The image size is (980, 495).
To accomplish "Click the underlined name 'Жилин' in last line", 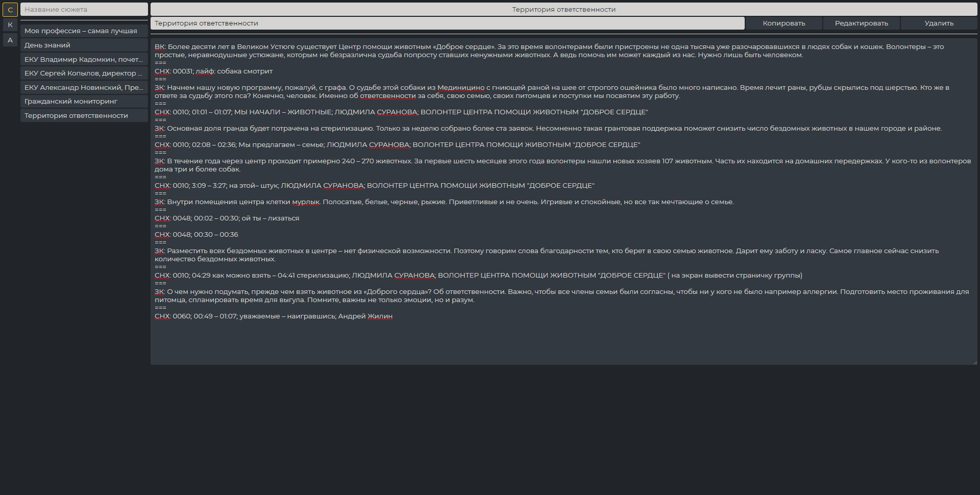I will [x=380, y=316].
